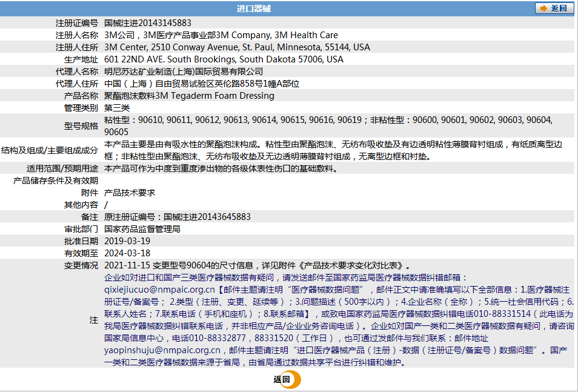This screenshot has height=392, width=578.
Task: Select change record 2021-11-15 变更型号90604的尺寸信息
Action: 179,265
